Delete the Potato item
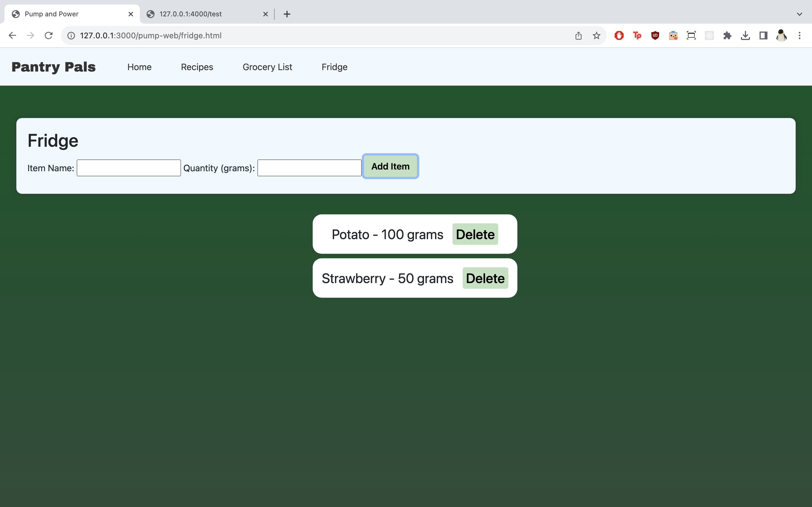 [x=475, y=234]
